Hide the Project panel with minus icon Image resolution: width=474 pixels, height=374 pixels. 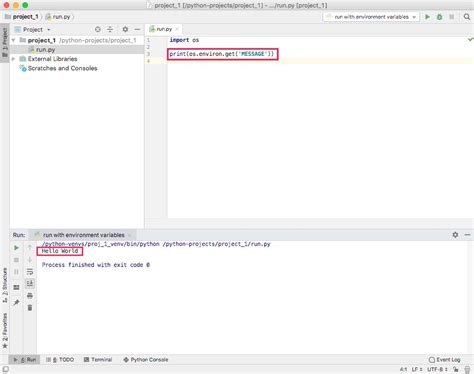click(x=137, y=29)
